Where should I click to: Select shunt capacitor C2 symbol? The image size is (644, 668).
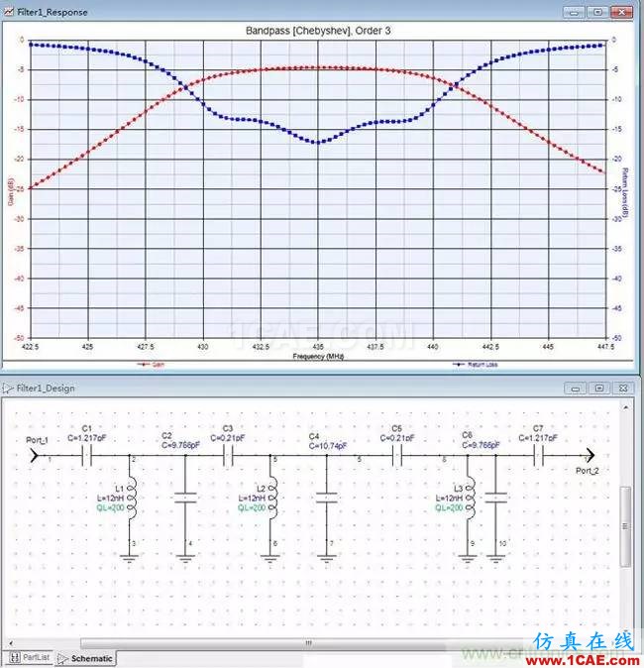pos(185,498)
